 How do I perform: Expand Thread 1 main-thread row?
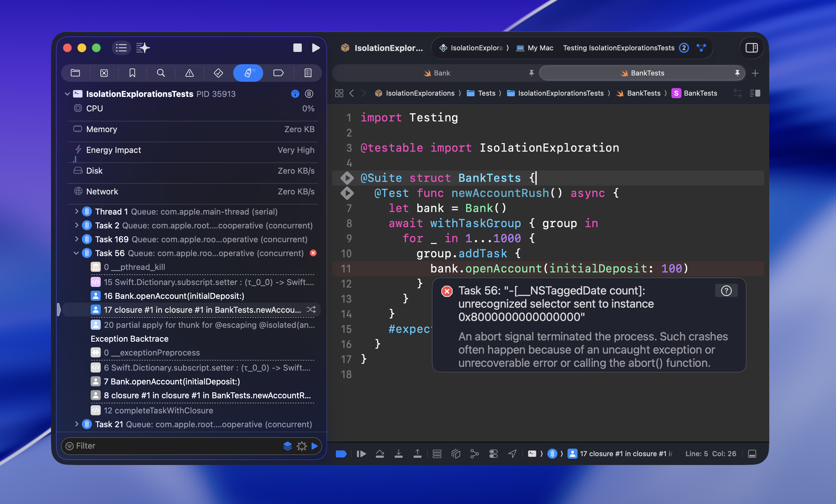pos(76,211)
